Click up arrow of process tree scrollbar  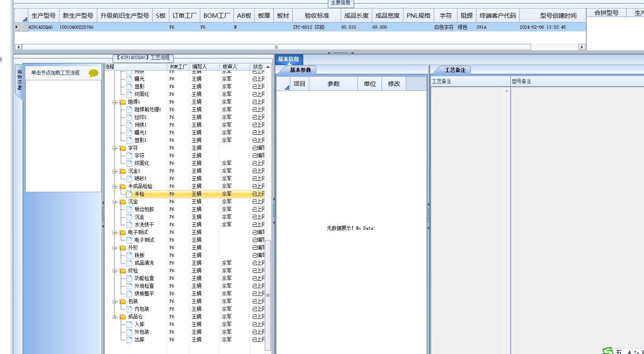268,67
